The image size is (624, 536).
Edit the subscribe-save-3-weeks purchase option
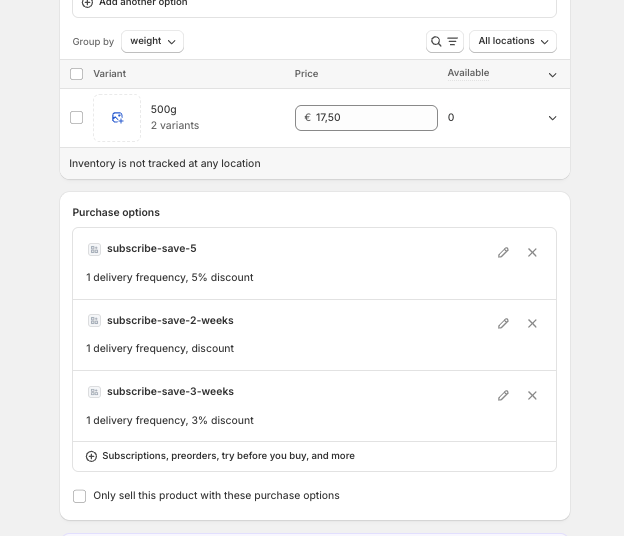tap(503, 396)
